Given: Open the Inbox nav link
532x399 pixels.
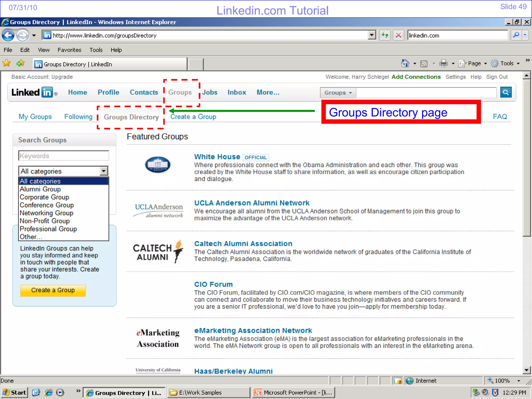Looking at the screenshot, I should [x=237, y=92].
